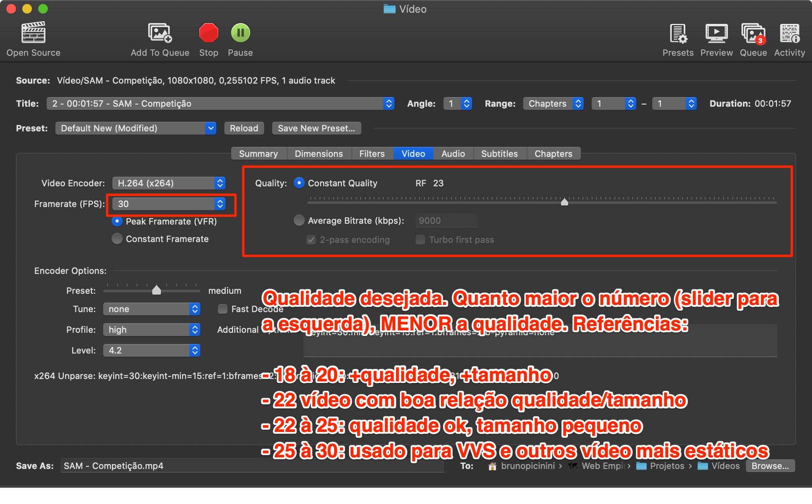Pause the encoding process
The height and width of the screenshot is (504, 812).
click(x=240, y=33)
